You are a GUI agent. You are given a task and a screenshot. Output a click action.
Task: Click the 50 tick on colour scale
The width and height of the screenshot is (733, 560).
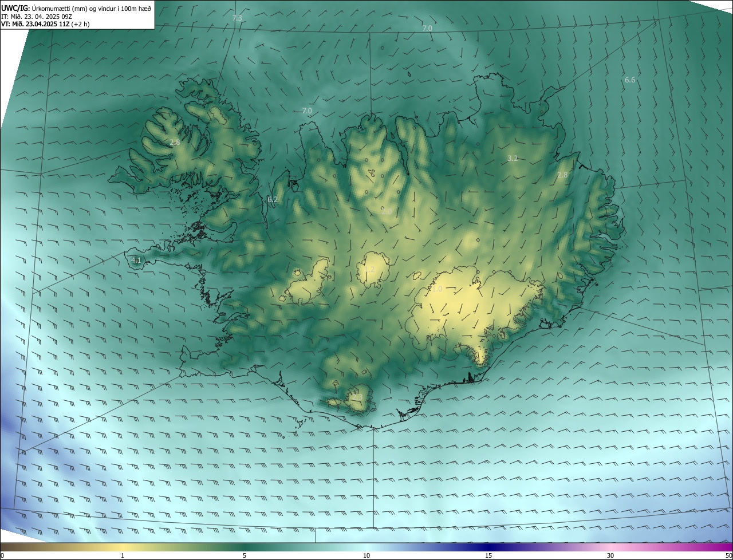728,555
